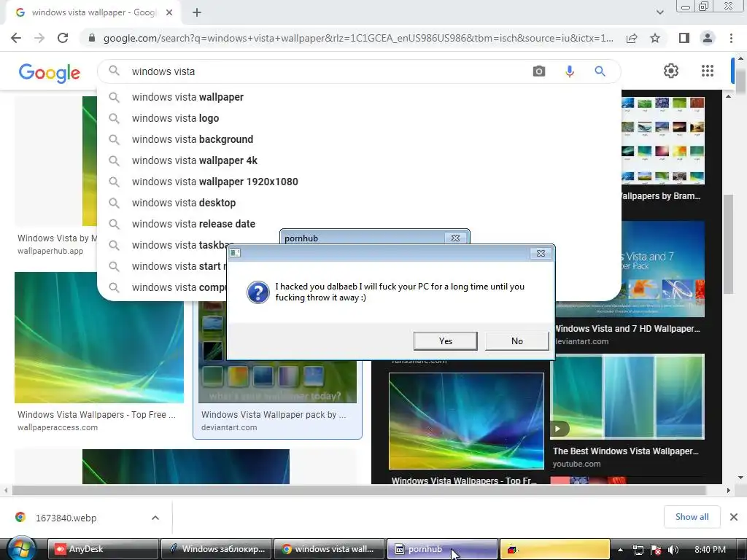
Task: Open the Google apps grid
Action: pos(708,71)
